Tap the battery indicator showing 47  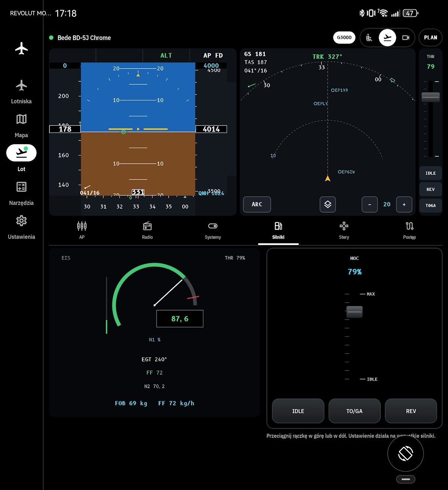click(410, 13)
